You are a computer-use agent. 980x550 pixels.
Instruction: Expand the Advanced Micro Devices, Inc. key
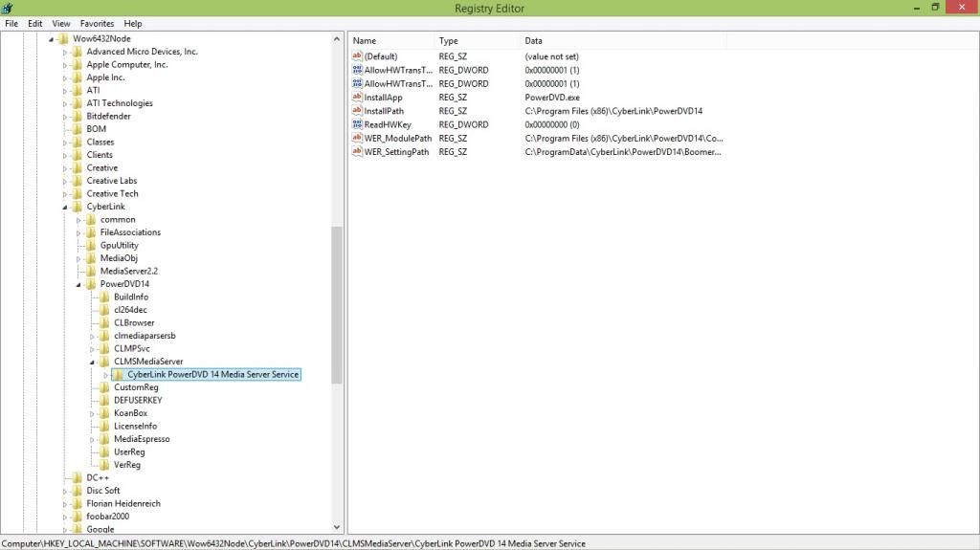pyautogui.click(x=64, y=53)
